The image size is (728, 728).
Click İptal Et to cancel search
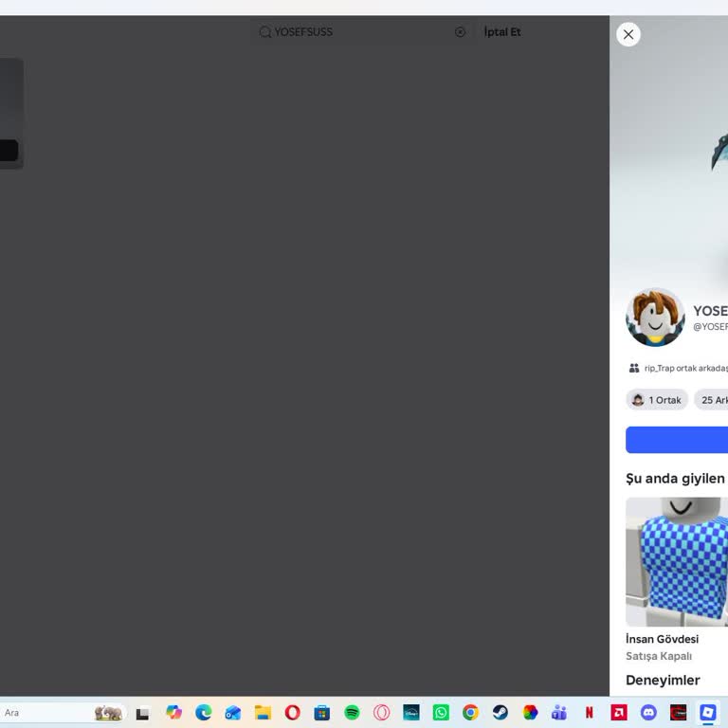(501, 32)
